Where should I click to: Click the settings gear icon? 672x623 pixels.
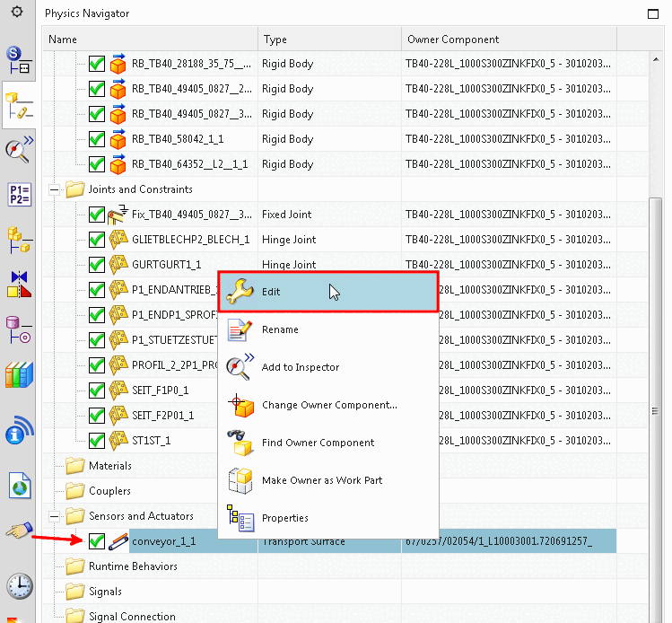(x=17, y=12)
